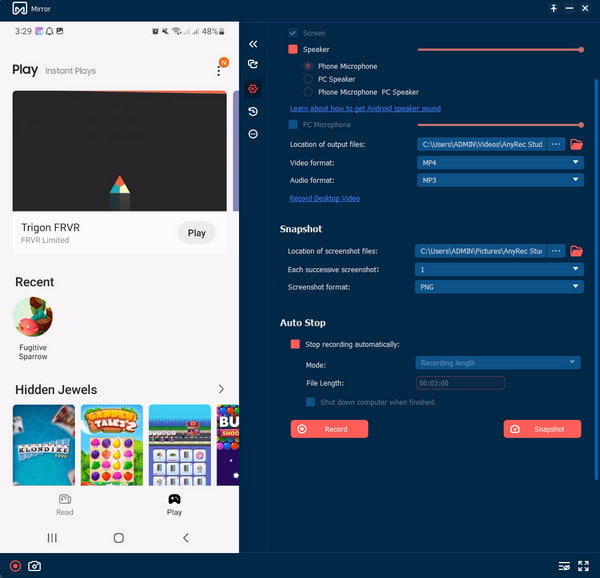Expand the Hidden Jewels section chevron
600x578 pixels.
coord(221,389)
